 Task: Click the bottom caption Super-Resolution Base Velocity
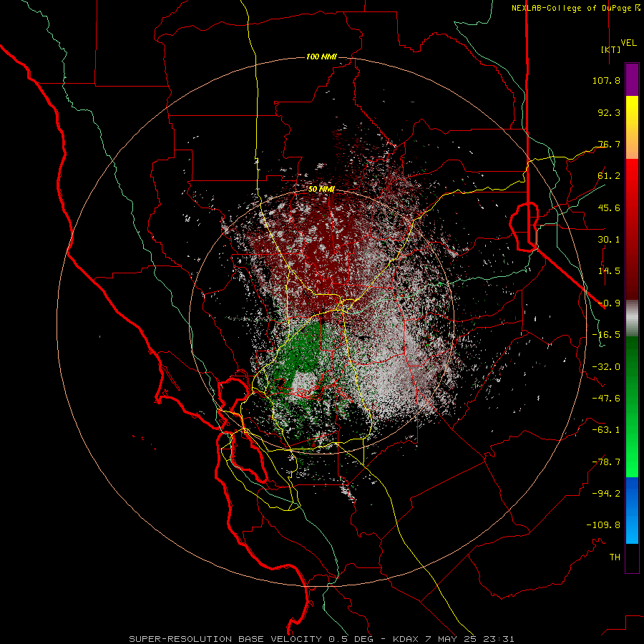(x=321, y=639)
